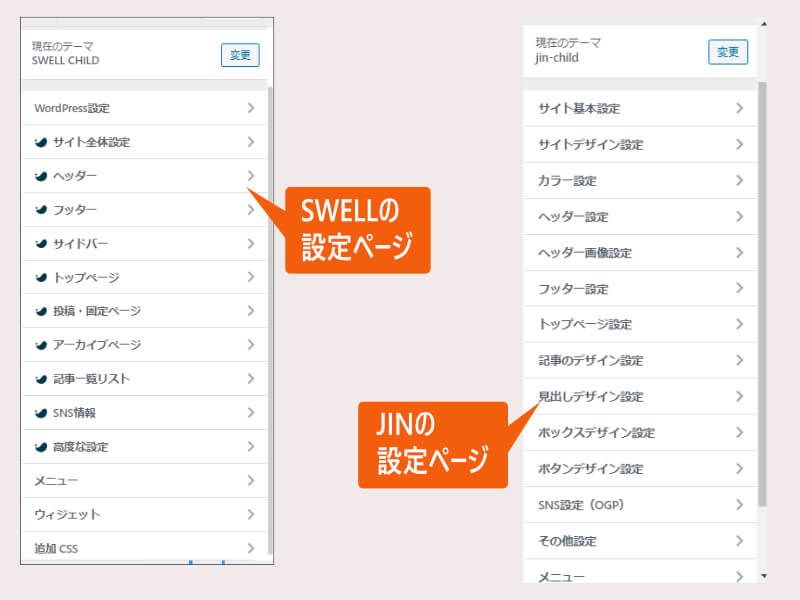The image size is (800, 600).
Task: Click SWELL icon beside 記事一覧リスト
Action: (x=41, y=379)
